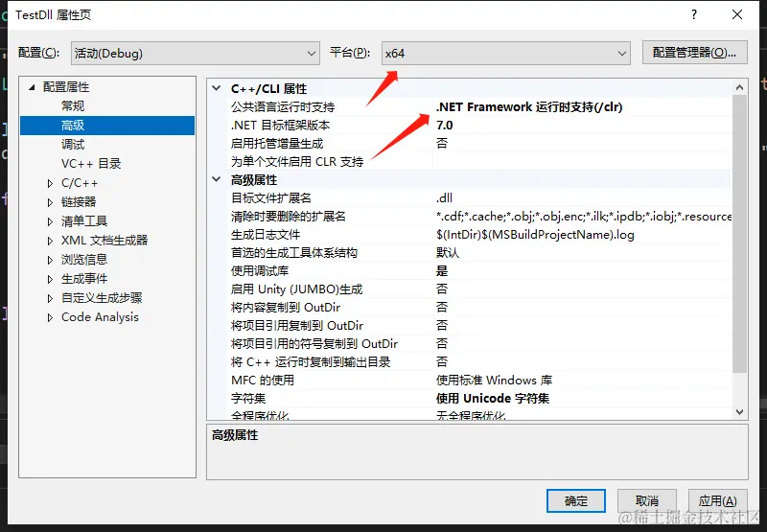Select 将项目引用的符号复制到 OutDir property
The height and width of the screenshot is (532, 767).
(314, 344)
